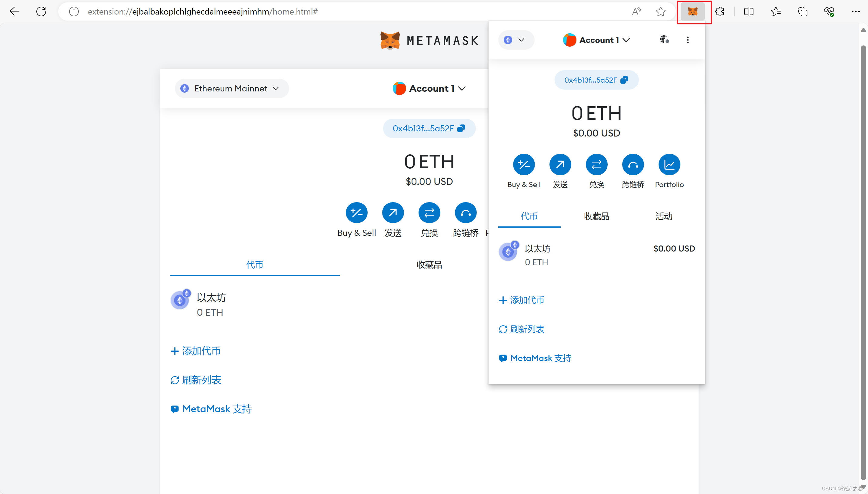This screenshot has height=494, width=868.
Task: Open the three-dot account options menu
Action: (688, 40)
